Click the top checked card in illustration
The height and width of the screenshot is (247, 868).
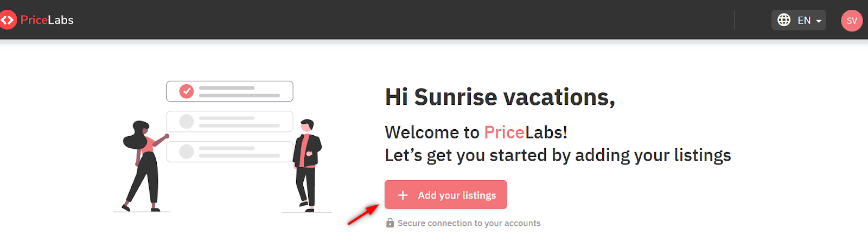pos(239,91)
